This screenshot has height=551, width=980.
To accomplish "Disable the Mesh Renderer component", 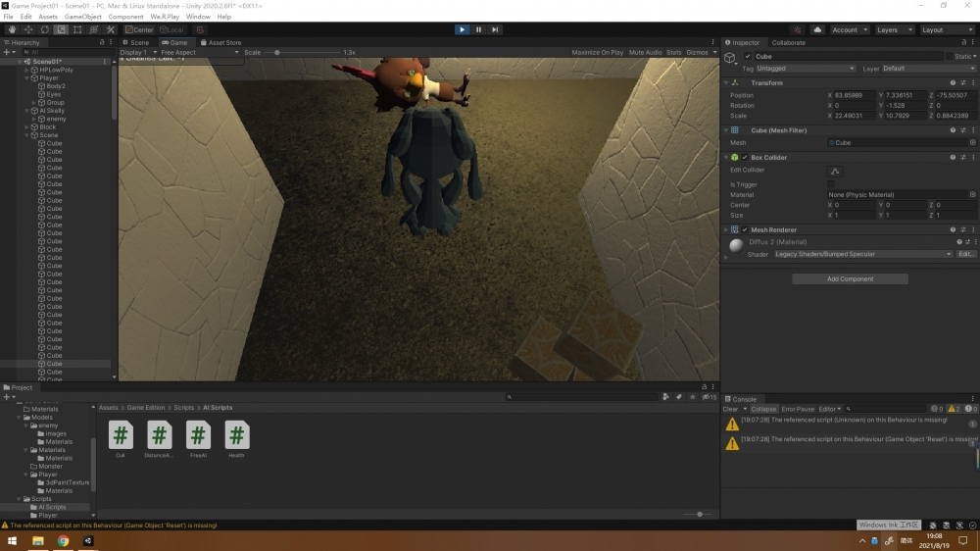I will click(745, 229).
